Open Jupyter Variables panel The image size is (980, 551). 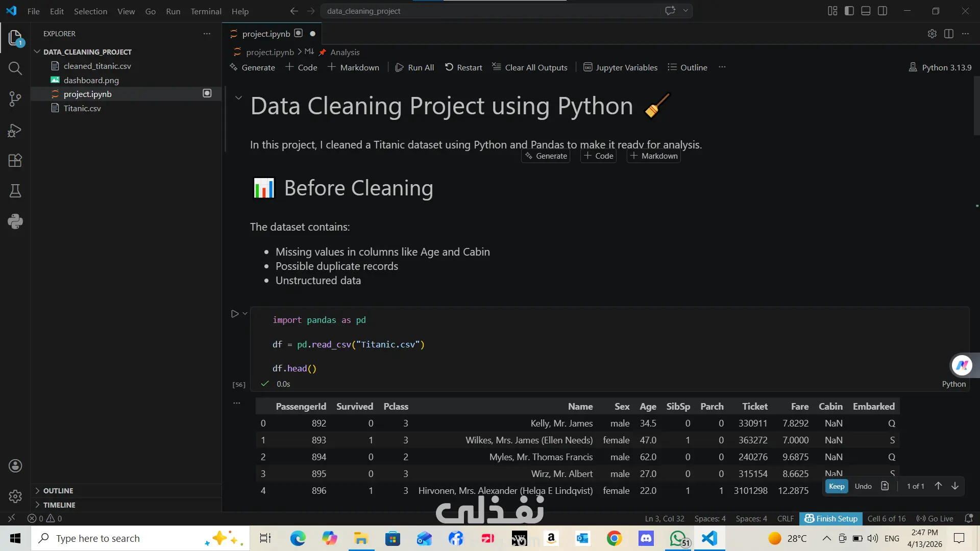[620, 67]
